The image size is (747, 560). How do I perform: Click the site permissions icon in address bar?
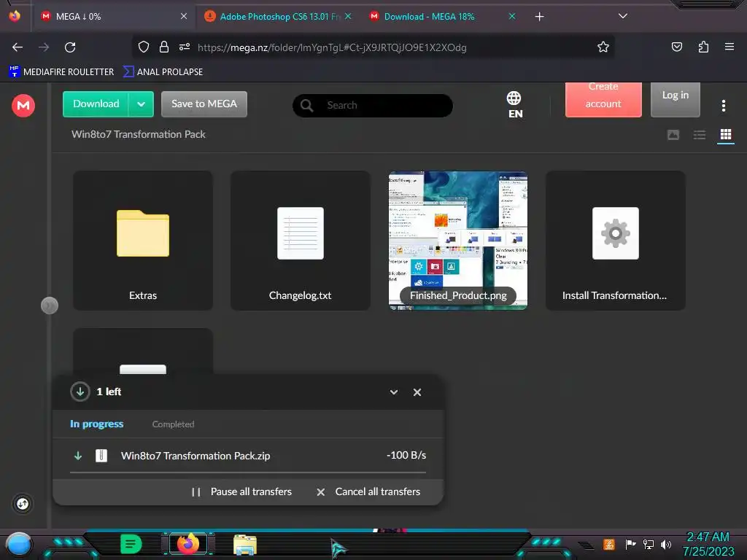click(x=185, y=47)
